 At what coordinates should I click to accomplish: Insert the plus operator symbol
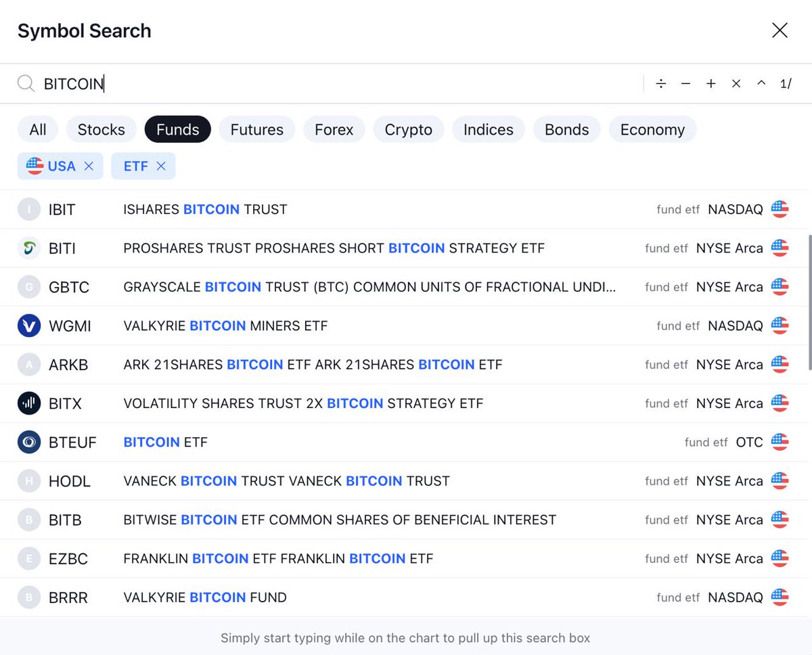click(710, 83)
